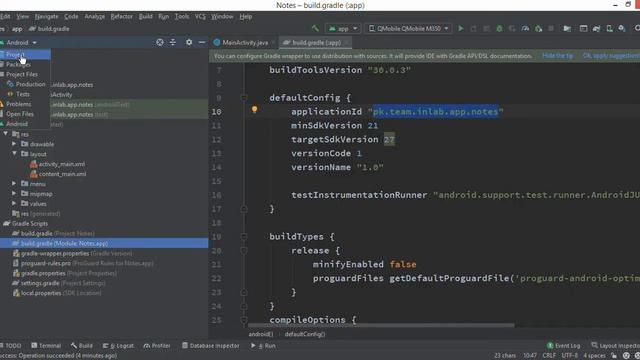Click the Select Opened File target icon

point(160,42)
